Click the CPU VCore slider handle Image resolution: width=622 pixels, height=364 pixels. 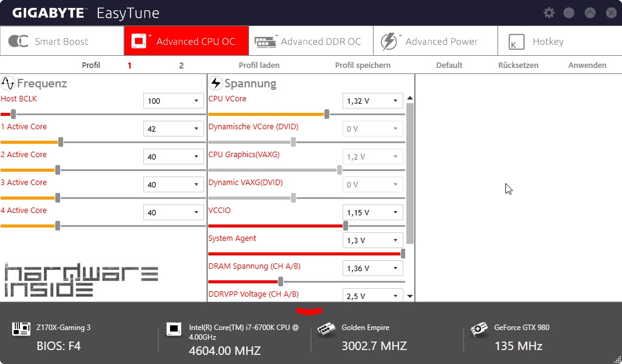[x=326, y=115]
